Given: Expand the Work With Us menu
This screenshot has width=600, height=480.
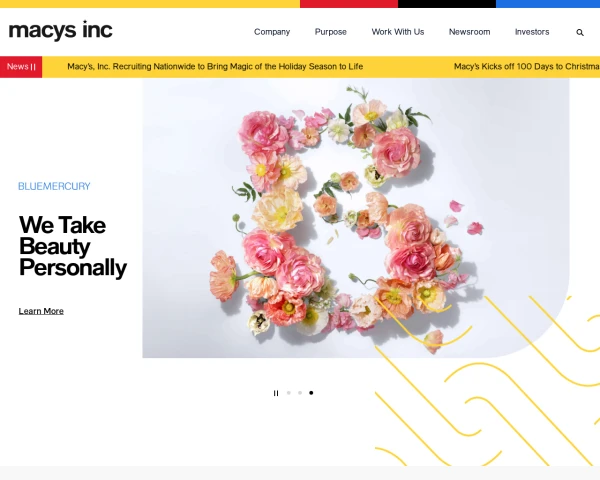Looking at the screenshot, I should (398, 32).
